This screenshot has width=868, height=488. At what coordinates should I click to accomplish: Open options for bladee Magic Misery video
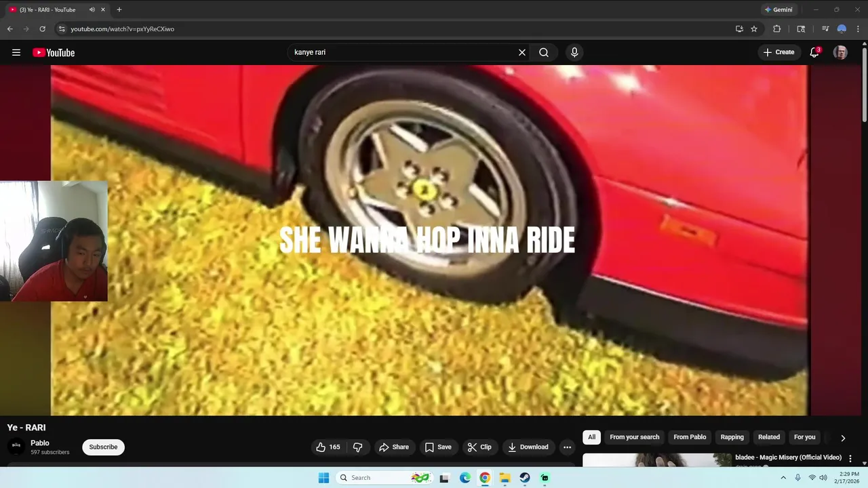click(850, 458)
